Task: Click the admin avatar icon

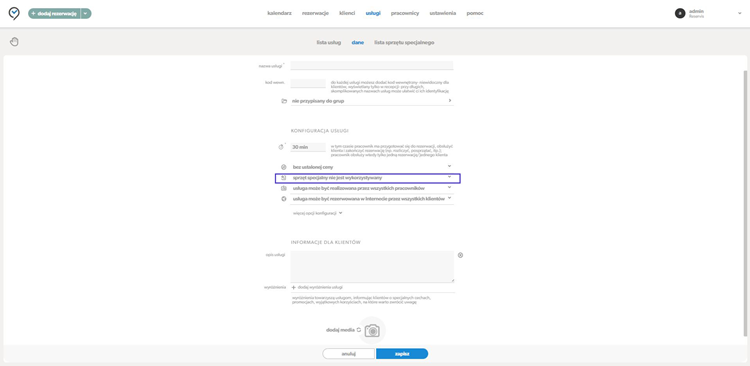Action: coord(680,13)
